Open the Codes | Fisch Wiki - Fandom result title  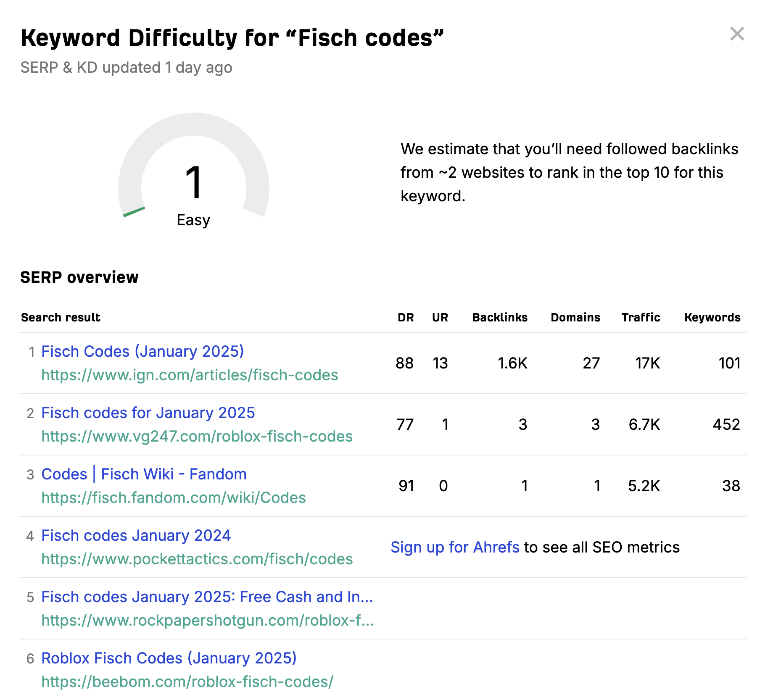[144, 474]
